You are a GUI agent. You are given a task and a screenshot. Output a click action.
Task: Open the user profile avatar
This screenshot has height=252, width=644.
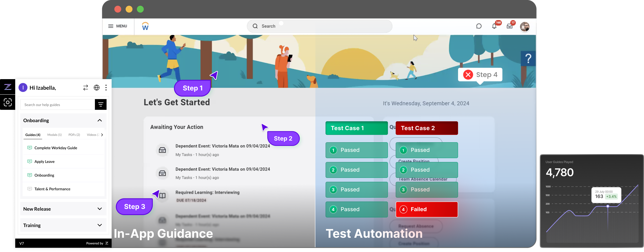click(525, 27)
